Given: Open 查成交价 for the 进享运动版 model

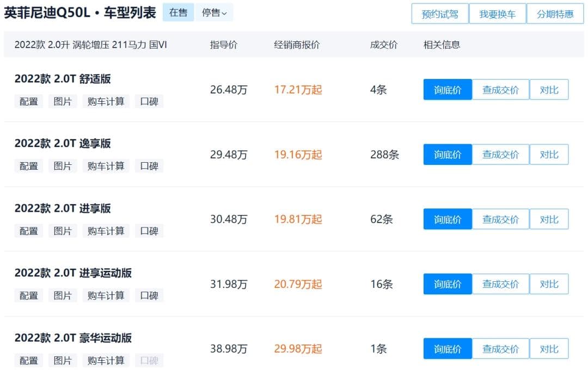Looking at the screenshot, I should 500,284.
